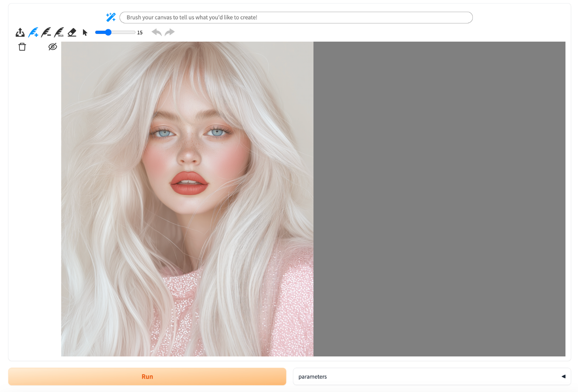578x392 pixels.
Task: Click the redo arrow
Action: coord(170,32)
